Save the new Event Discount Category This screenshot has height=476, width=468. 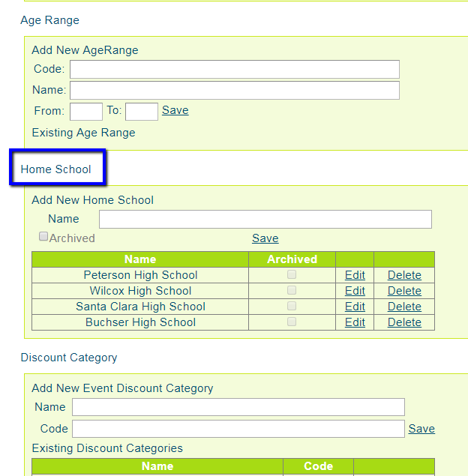[421, 429]
